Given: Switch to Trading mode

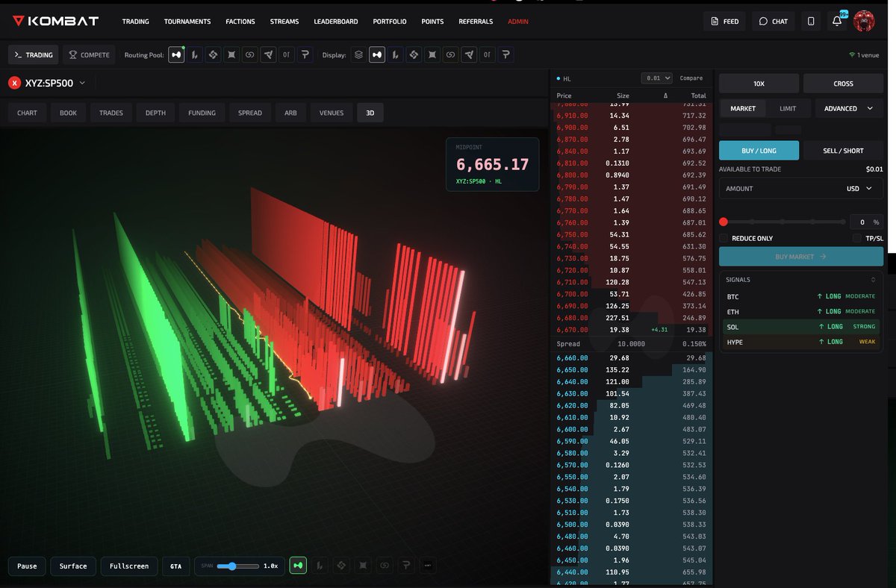Looking at the screenshot, I should coord(34,54).
